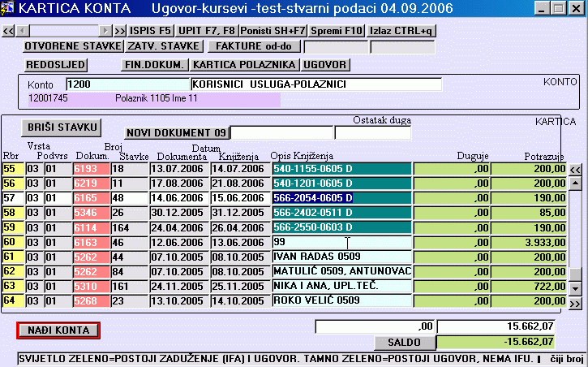Click selected description 566-2054-0605 D
The image size is (588, 367).
click(x=341, y=198)
